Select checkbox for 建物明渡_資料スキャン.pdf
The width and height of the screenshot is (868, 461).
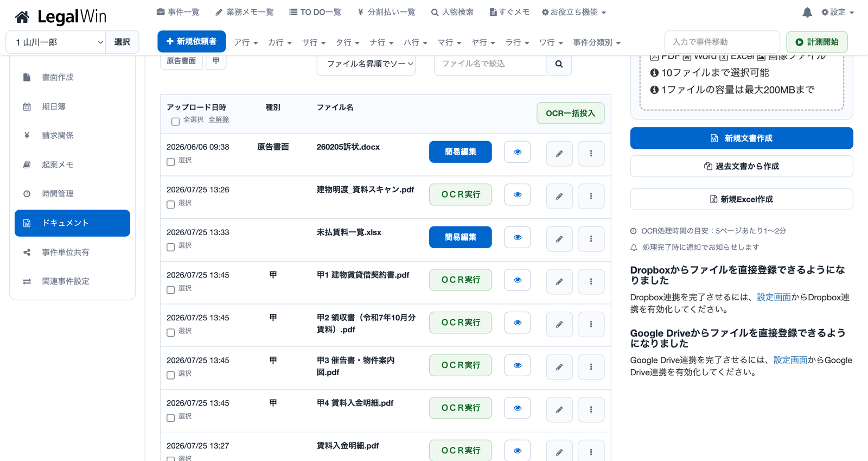170,205
